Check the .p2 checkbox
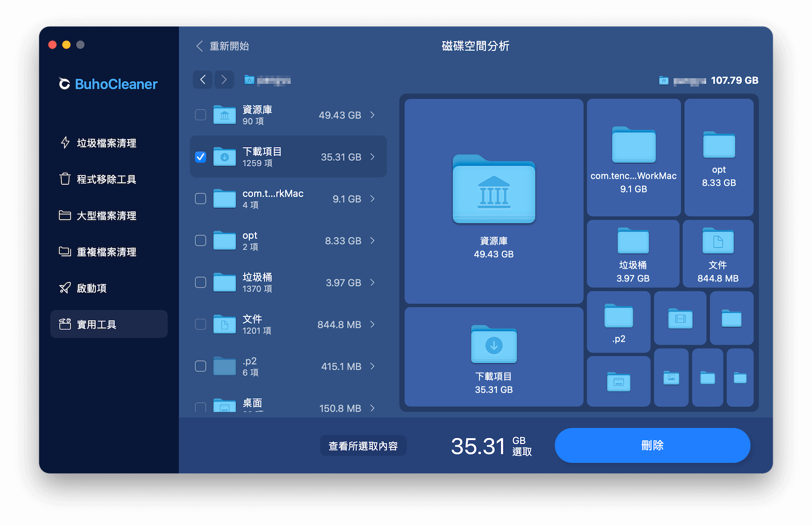Viewport: 812px width, 525px height. click(x=200, y=366)
